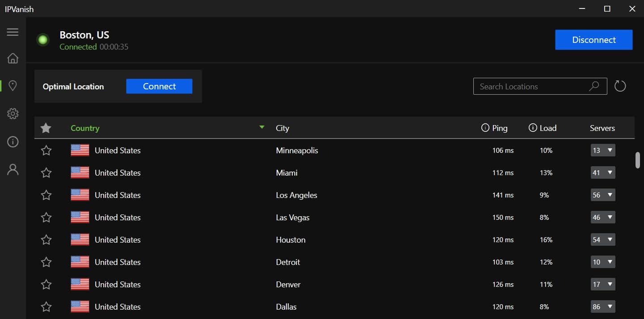Click the Boston, US connection title
This screenshot has height=319, width=644.
point(84,35)
